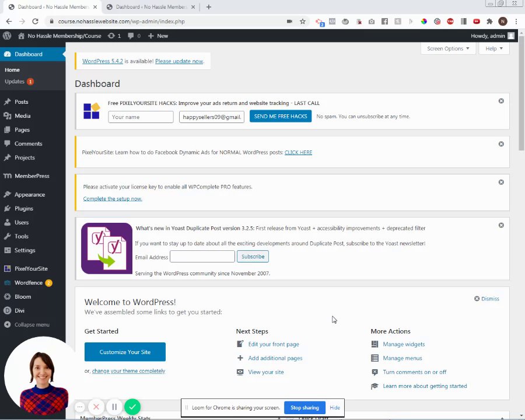Click the Bloom sidebar icon
The width and height of the screenshot is (525, 420).
click(8, 297)
